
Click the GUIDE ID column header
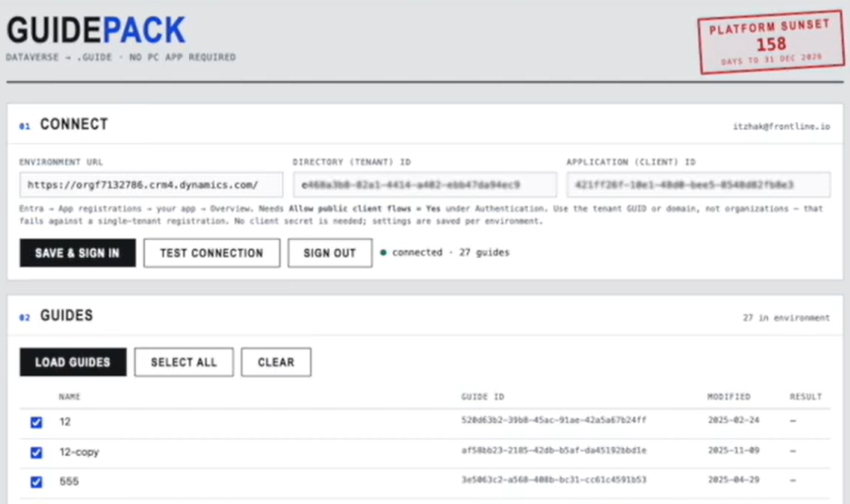coord(483,397)
